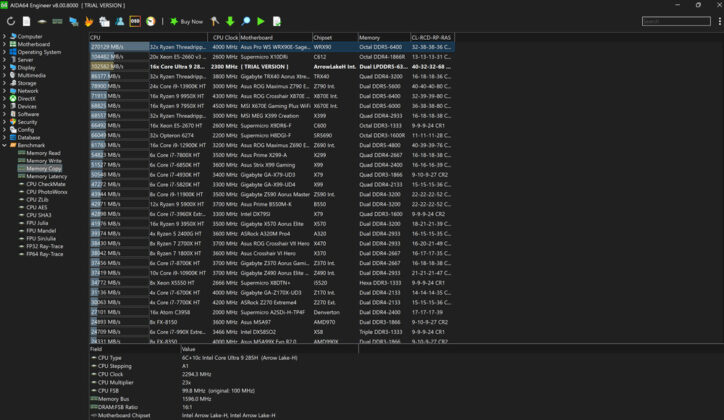
Task: Sort by the Motherboard column header
Action: (275, 37)
